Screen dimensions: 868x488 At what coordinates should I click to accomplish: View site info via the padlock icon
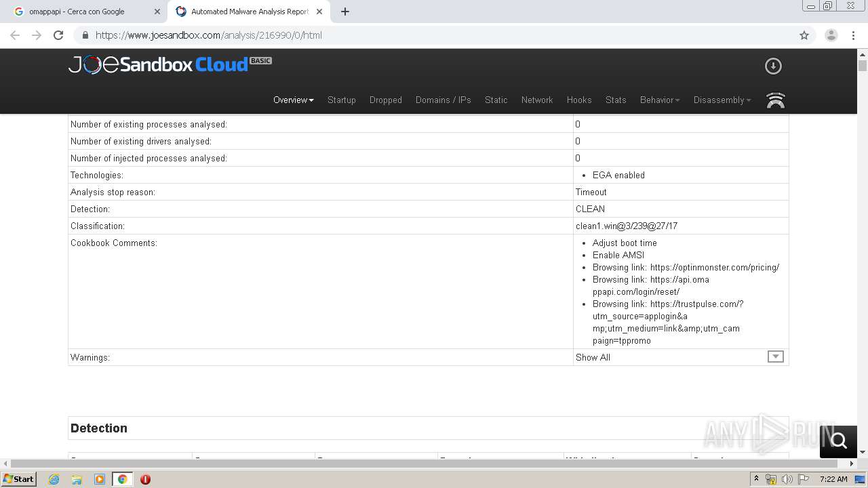85,35
